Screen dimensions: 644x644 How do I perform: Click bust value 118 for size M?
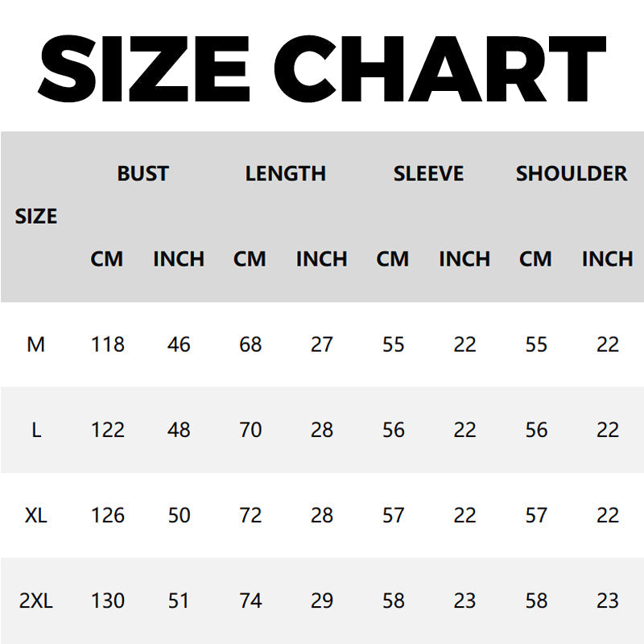107,345
